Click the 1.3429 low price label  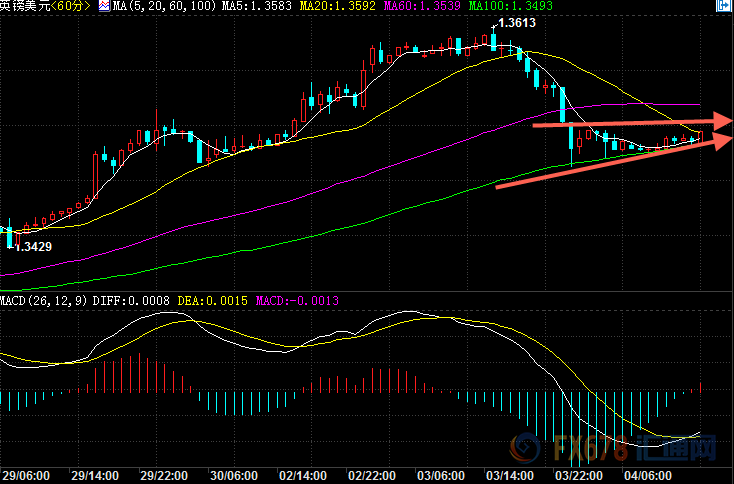[33, 247]
